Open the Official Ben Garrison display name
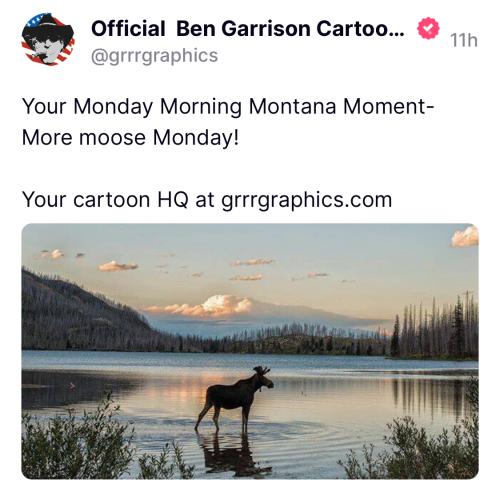The image size is (500, 491). coord(248,29)
